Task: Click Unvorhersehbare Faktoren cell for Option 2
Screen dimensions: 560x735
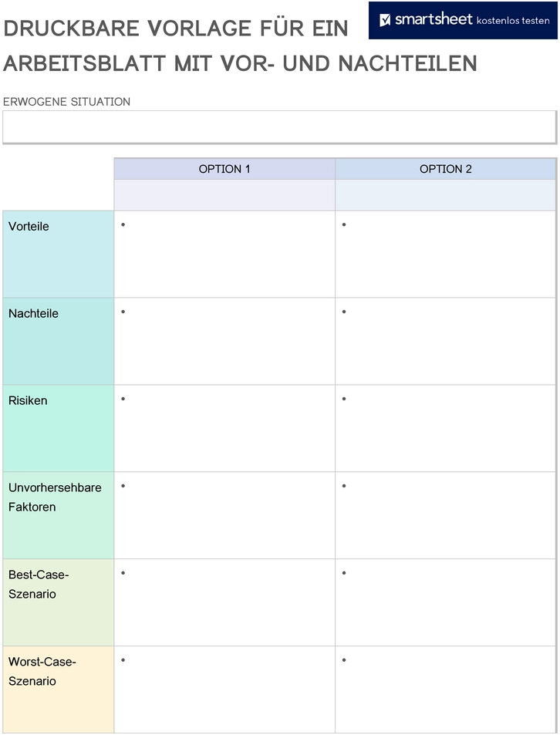Action: pos(445,516)
